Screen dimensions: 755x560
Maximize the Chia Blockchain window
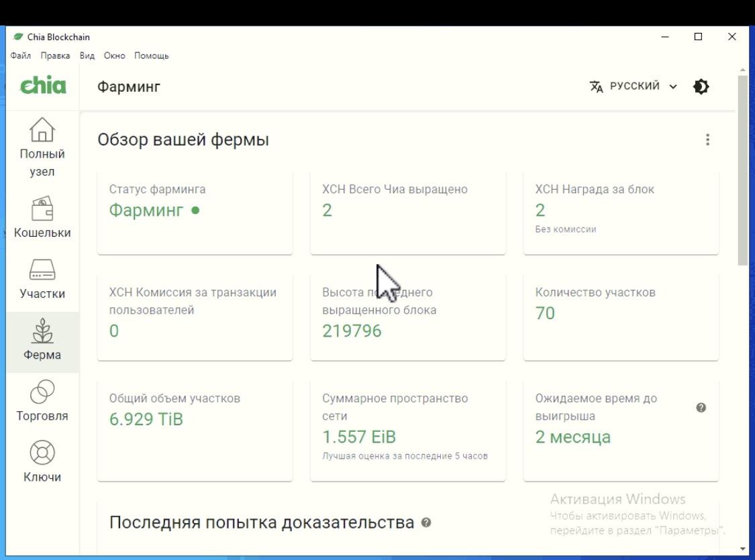698,37
